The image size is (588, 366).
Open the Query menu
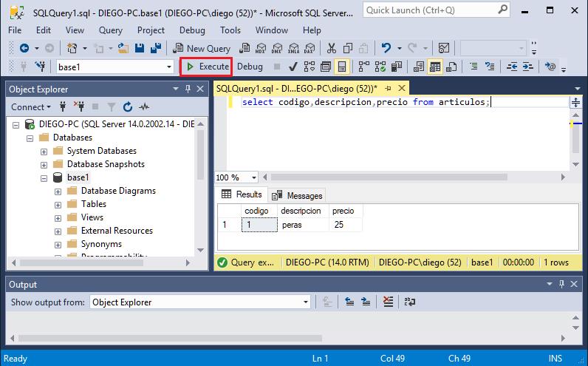pos(110,30)
